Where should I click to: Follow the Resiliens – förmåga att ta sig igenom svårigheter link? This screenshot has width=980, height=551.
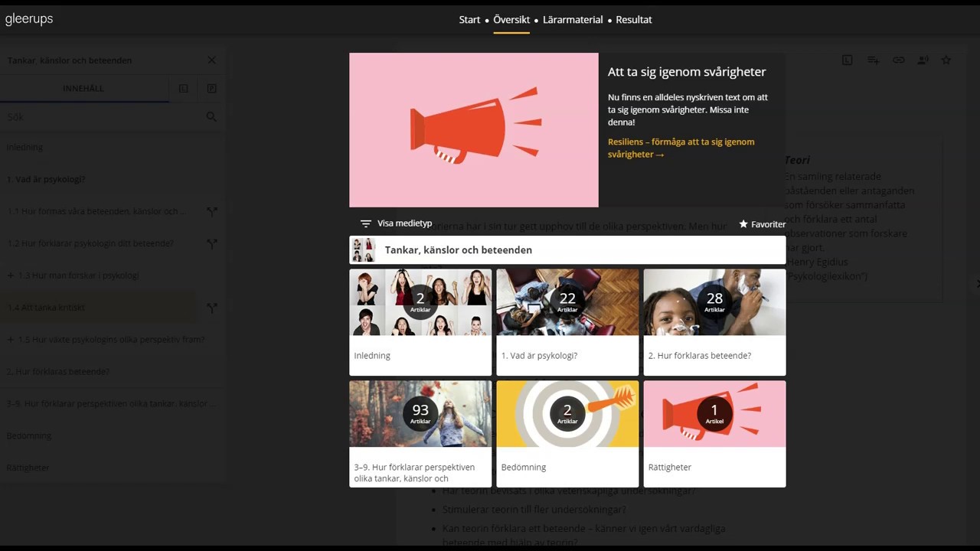click(681, 148)
